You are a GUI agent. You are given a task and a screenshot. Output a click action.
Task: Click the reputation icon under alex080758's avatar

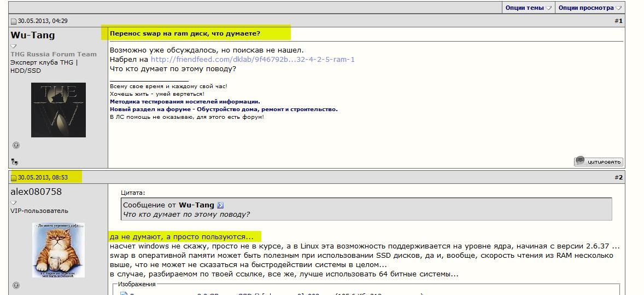pyautogui.click(x=16, y=285)
